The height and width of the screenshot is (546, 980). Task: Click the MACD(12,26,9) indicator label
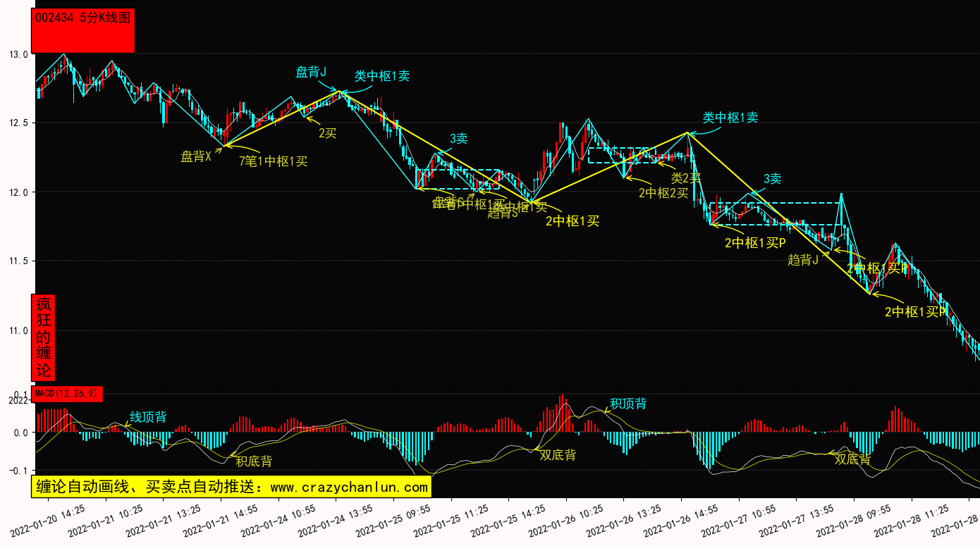[68, 394]
